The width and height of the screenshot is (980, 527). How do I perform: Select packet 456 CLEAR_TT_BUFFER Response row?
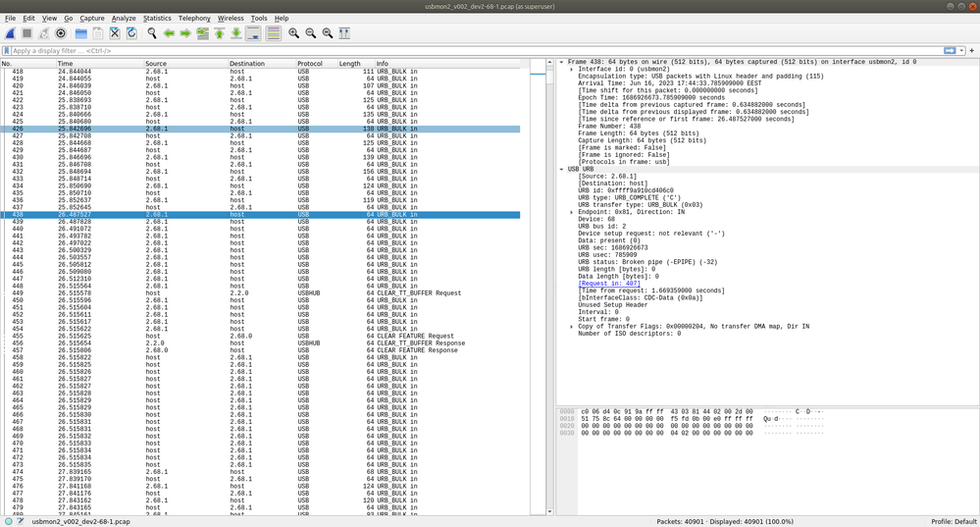pyautogui.click(x=260, y=343)
